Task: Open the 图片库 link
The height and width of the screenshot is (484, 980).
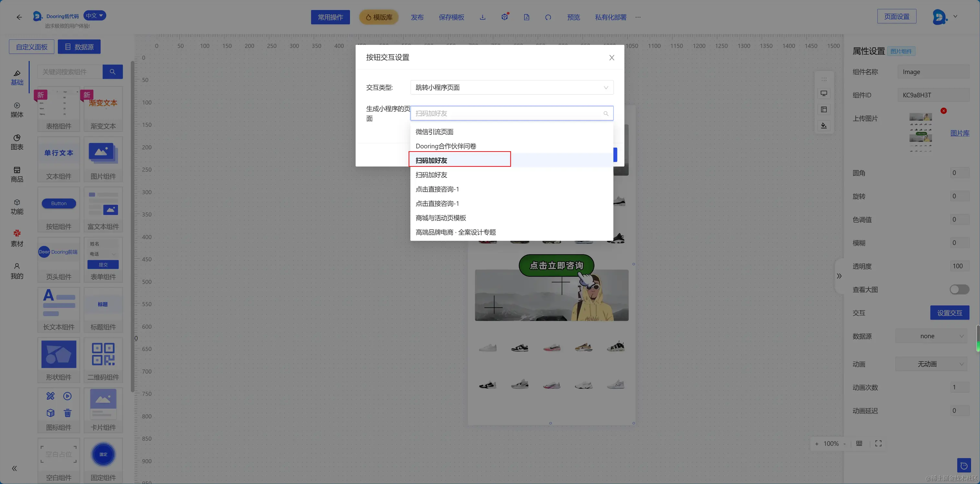Action: point(960,133)
